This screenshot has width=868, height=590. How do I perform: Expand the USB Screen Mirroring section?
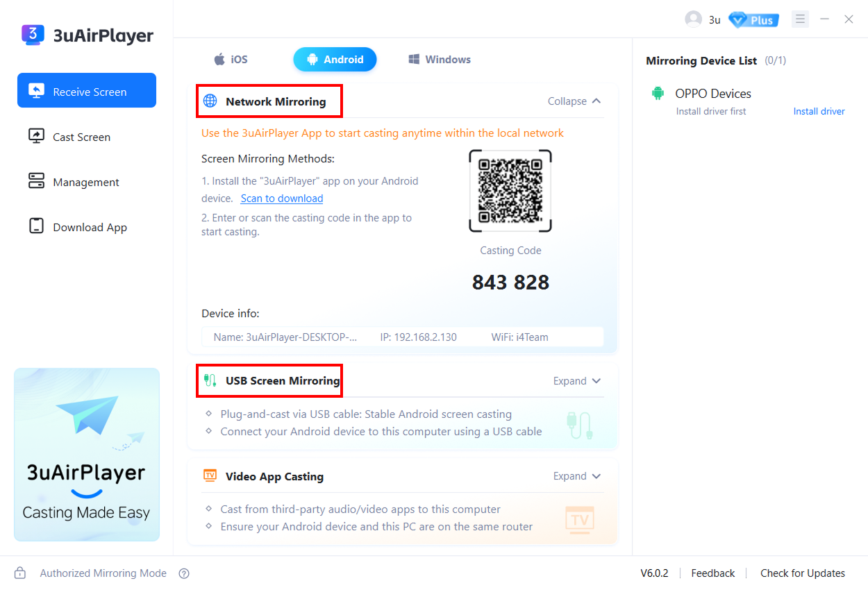[x=576, y=381]
